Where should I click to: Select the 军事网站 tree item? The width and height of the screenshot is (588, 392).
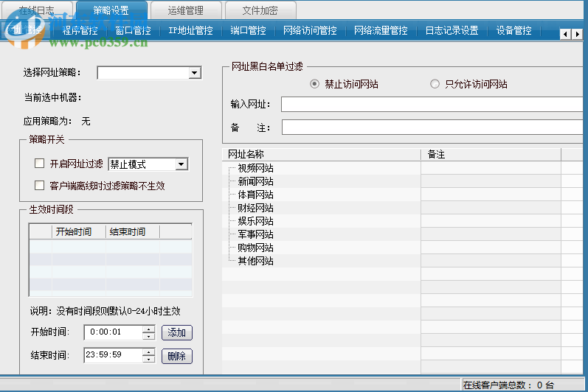255,234
